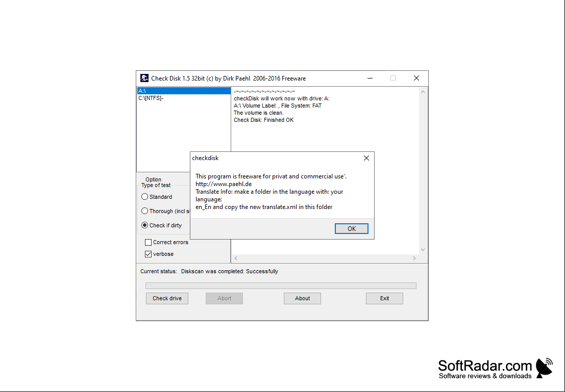Viewport: 565px width, 392px height.
Task: Click the 'en_En and copy the new translate.xml' line
Action: coord(264,207)
